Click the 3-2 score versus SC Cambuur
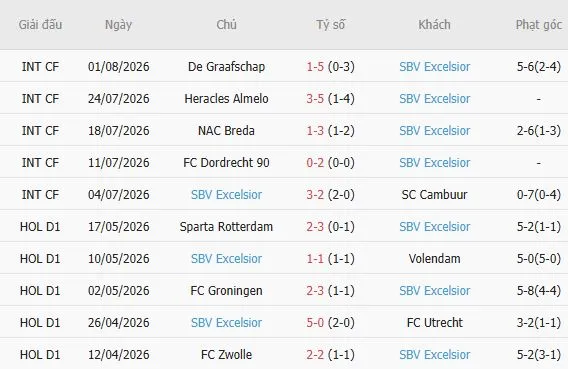The image size is (568, 369). tap(315, 194)
